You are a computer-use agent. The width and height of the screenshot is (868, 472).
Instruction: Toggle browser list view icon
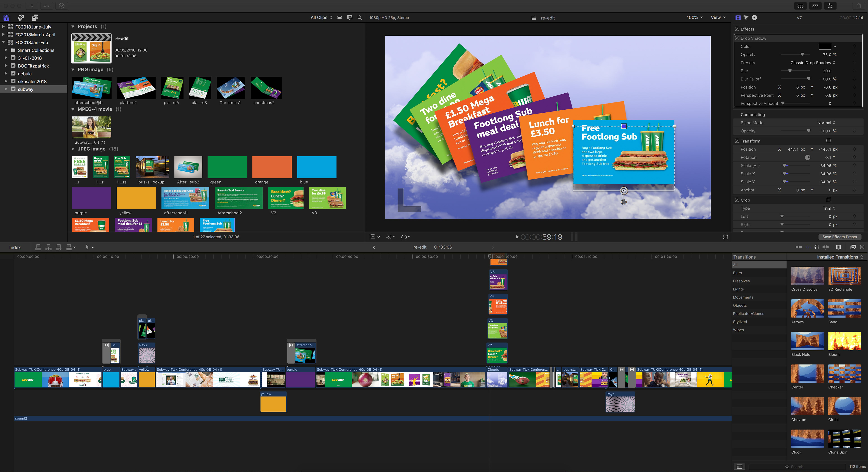(x=339, y=18)
